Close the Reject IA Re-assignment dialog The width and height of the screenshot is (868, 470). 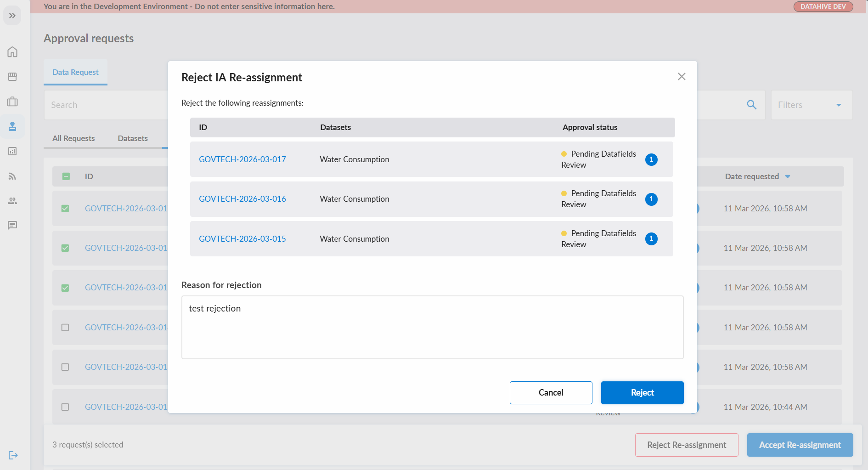coord(682,77)
